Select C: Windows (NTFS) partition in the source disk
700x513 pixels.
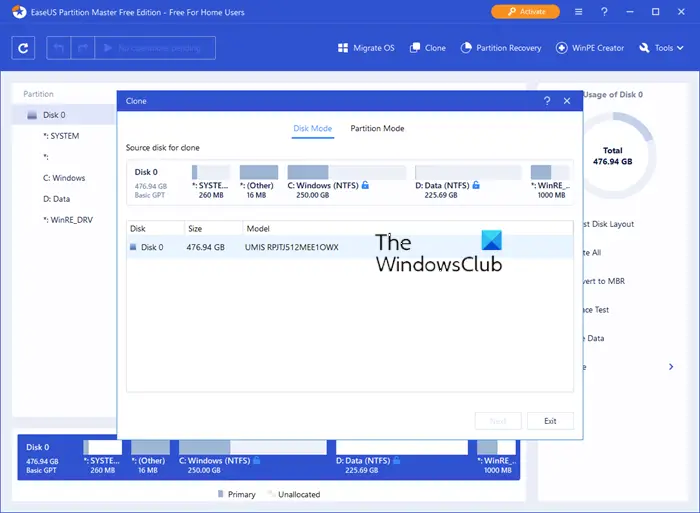tap(346, 182)
